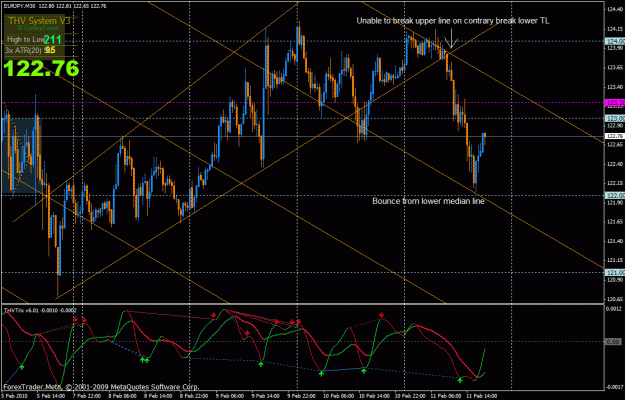Click the 121.15 price axis value

coord(615,261)
